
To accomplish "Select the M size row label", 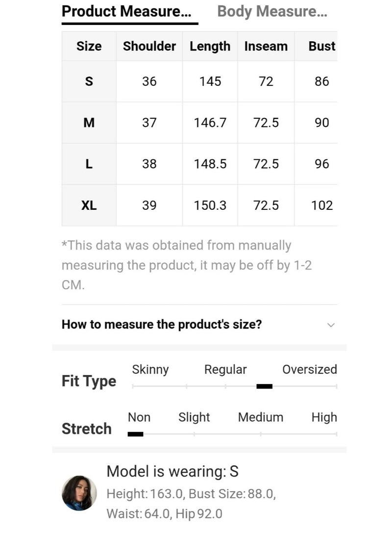I will pos(89,123).
